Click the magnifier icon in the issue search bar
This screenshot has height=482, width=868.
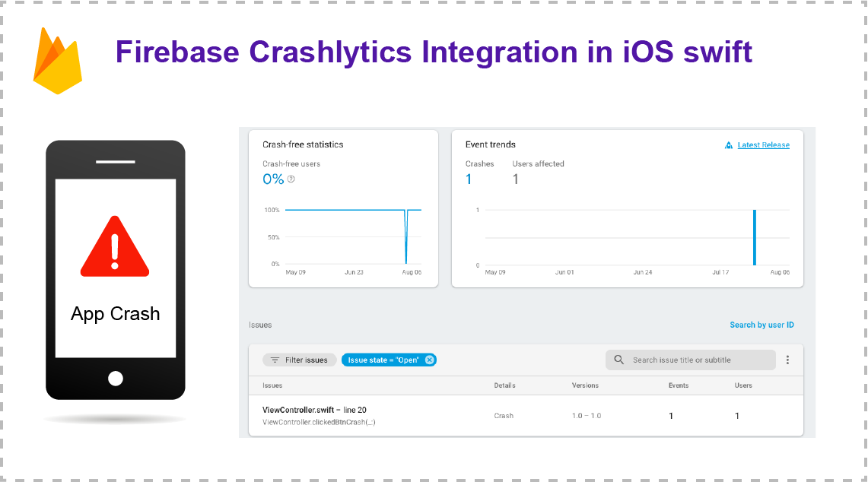pyautogui.click(x=619, y=360)
